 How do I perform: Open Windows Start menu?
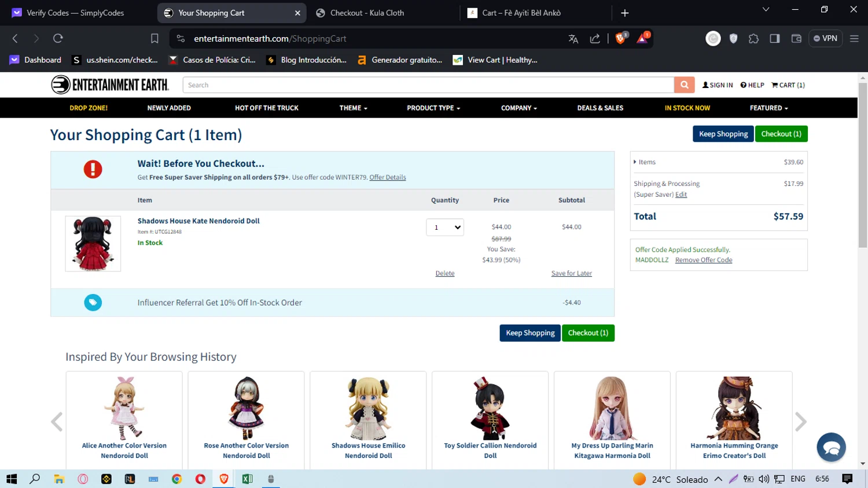click(x=12, y=479)
